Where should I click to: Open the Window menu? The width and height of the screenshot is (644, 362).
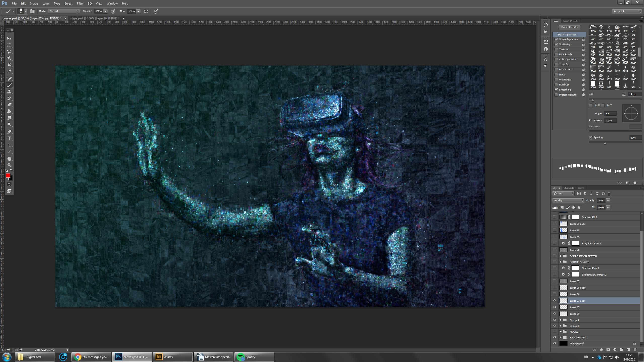[x=112, y=4]
